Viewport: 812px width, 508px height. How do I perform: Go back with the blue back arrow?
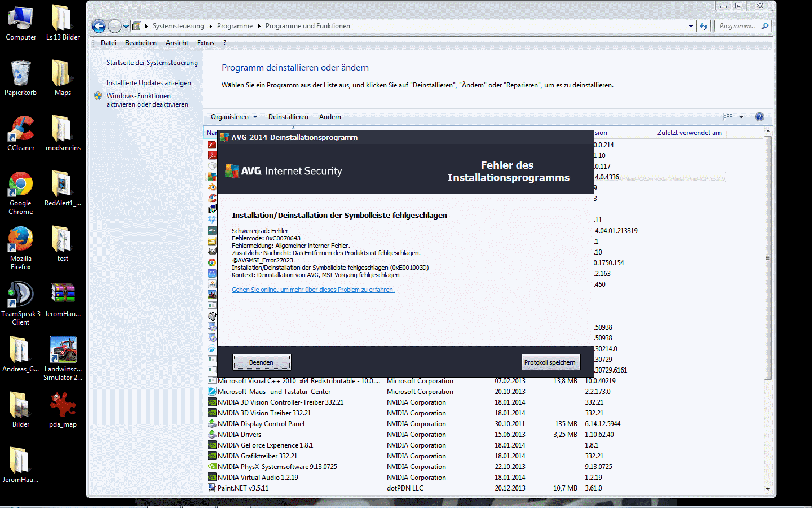(x=99, y=26)
